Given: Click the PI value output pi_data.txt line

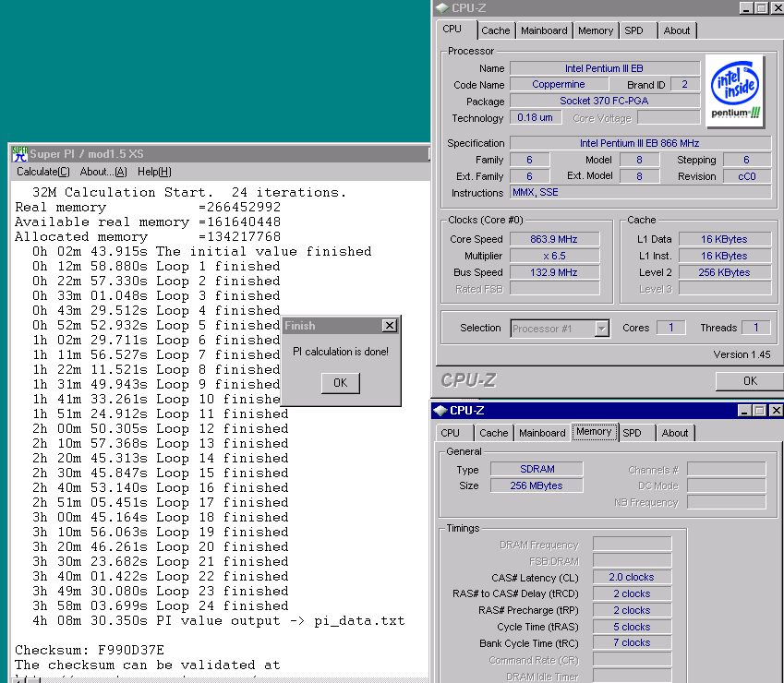Looking at the screenshot, I should tap(219, 620).
